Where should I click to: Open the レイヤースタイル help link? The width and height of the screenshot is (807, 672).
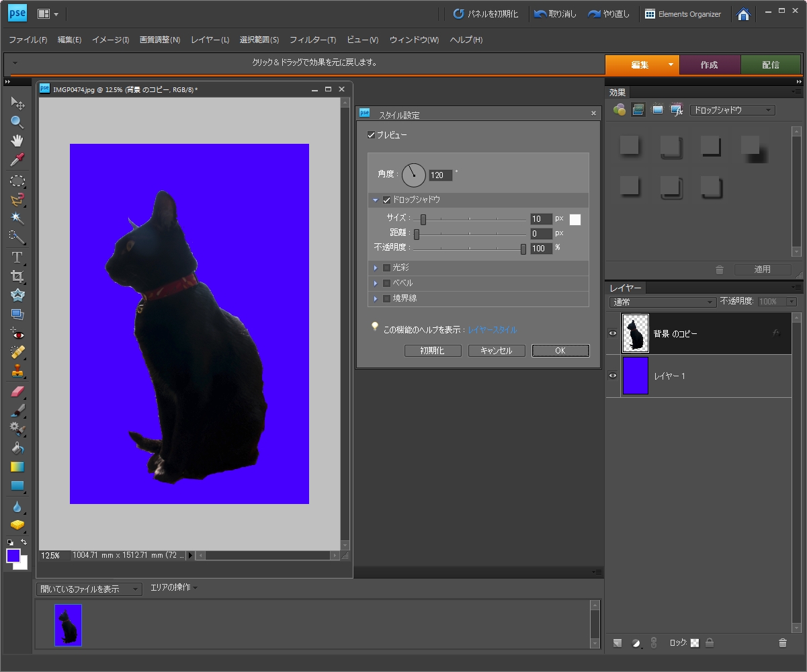[493, 330]
